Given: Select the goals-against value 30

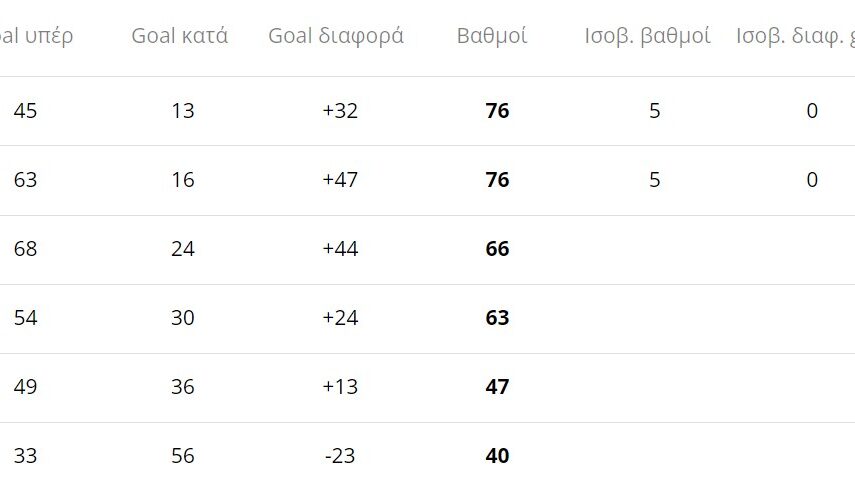Looking at the screenshot, I should click(x=182, y=318).
